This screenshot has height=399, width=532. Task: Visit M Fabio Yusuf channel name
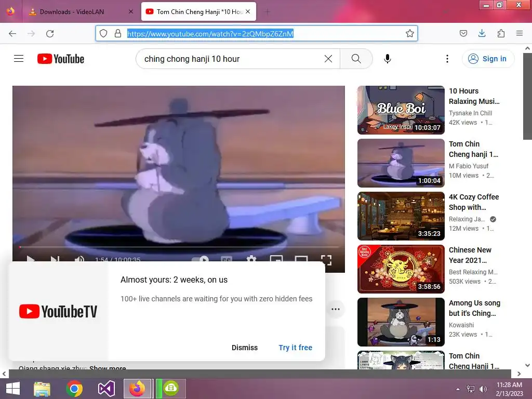point(469,166)
